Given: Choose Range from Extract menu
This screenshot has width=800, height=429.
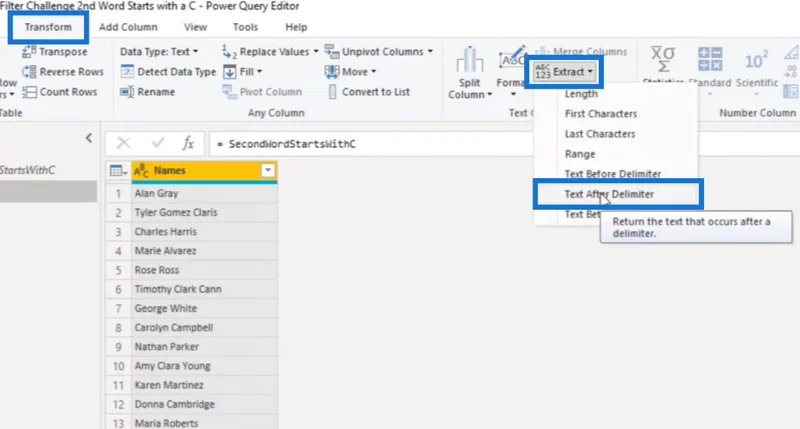Looking at the screenshot, I should (580, 154).
